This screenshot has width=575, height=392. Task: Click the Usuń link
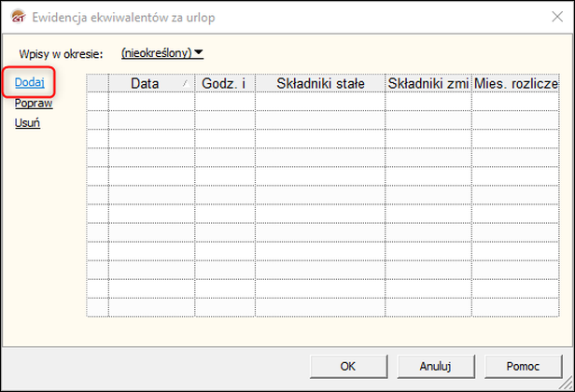[27, 124]
